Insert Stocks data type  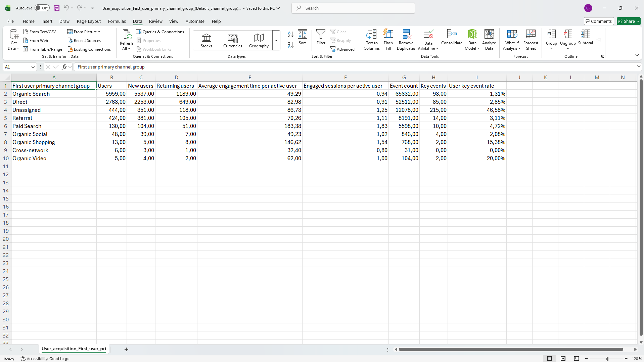(x=206, y=39)
